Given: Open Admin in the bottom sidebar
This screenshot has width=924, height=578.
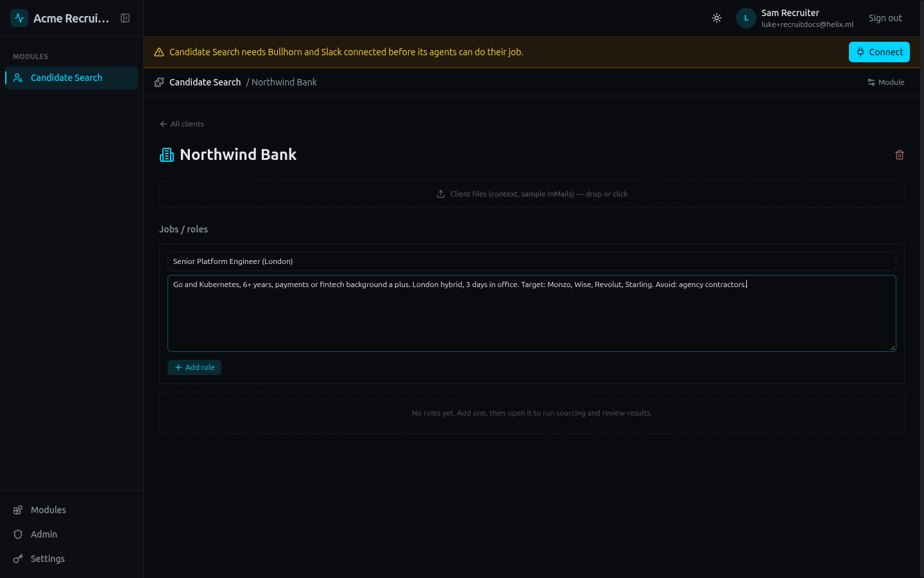Looking at the screenshot, I should (x=71, y=534).
